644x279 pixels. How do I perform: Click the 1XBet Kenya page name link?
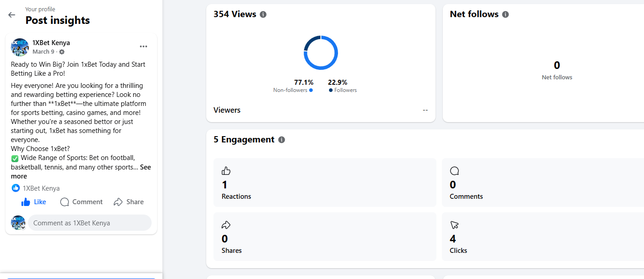tap(51, 43)
